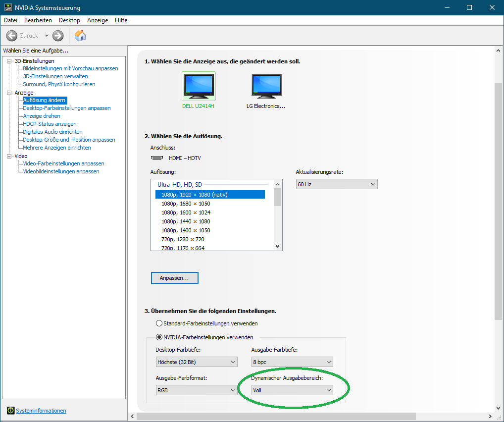The height and width of the screenshot is (422, 504).
Task: Collapse the Video tree node
Action: click(9, 156)
